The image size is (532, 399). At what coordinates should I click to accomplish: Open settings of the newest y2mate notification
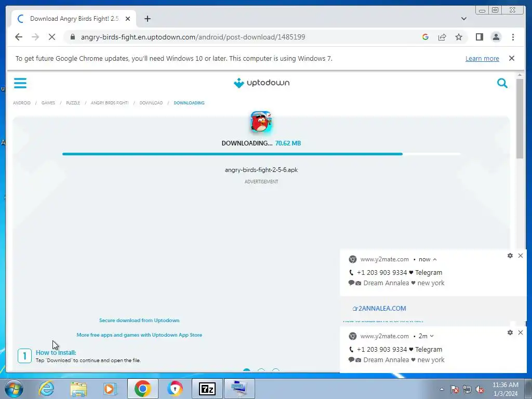point(510,256)
